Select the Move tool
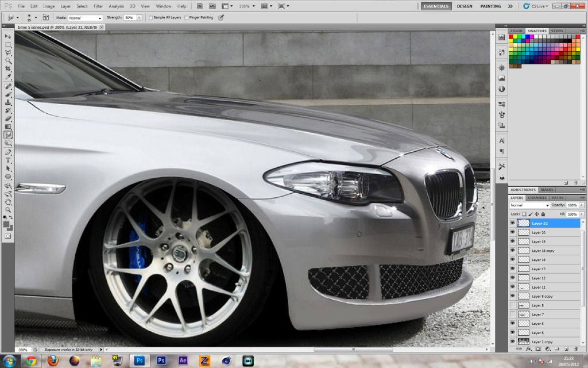The height and width of the screenshot is (368, 588). click(x=8, y=36)
